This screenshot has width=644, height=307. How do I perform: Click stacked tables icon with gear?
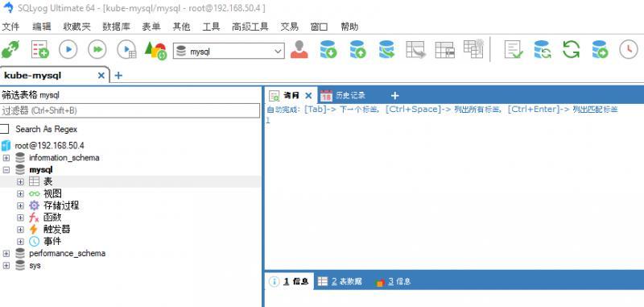pos(474,48)
